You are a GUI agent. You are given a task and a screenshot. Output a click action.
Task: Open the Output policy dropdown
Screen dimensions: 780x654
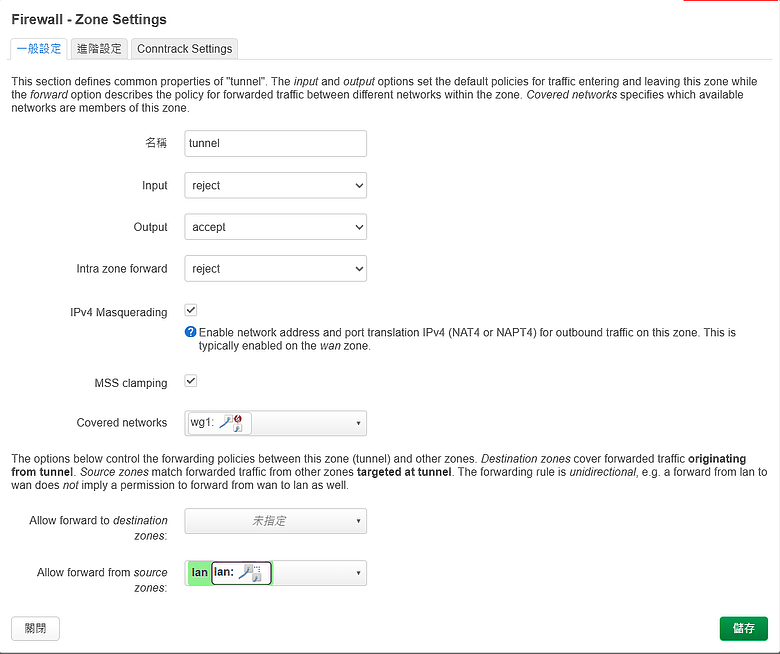tap(276, 227)
